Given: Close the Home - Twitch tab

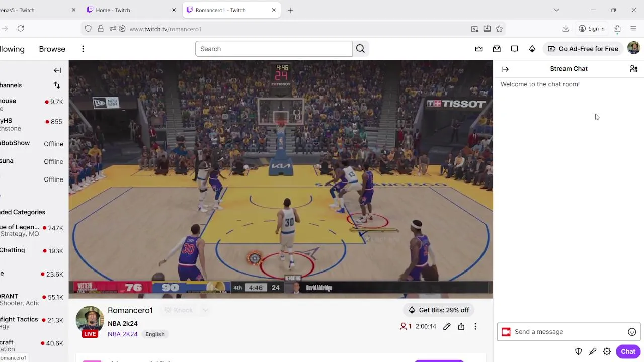Looking at the screenshot, I should (174, 10).
